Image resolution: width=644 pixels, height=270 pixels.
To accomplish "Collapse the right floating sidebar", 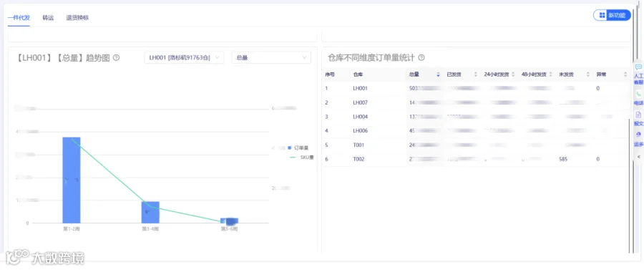I will point(638,157).
